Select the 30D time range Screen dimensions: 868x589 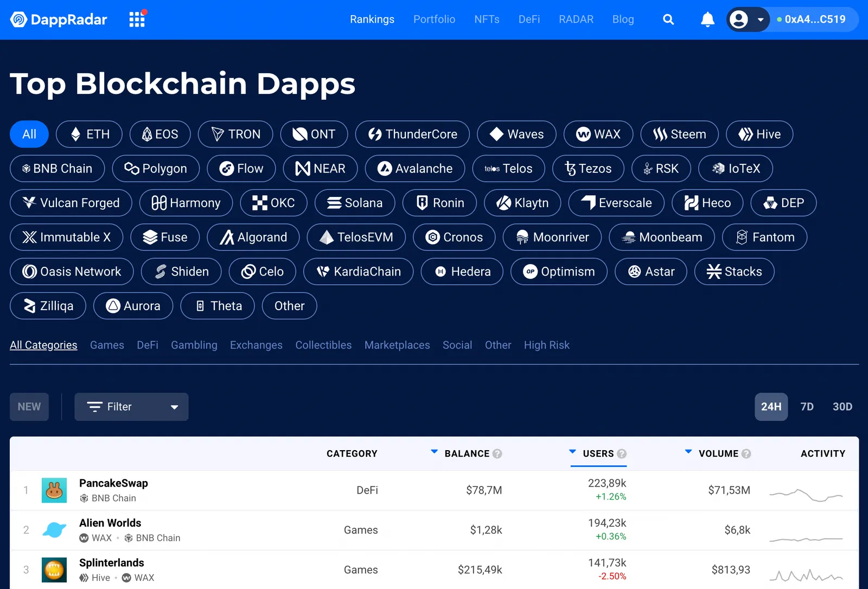pos(843,407)
